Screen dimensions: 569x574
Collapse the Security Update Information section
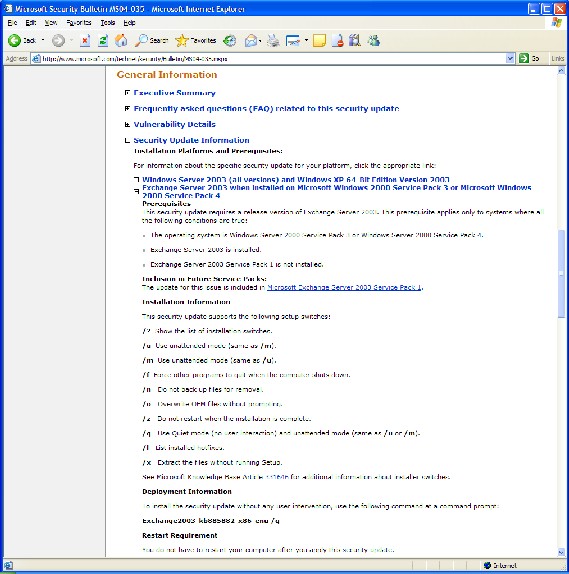[x=127, y=140]
